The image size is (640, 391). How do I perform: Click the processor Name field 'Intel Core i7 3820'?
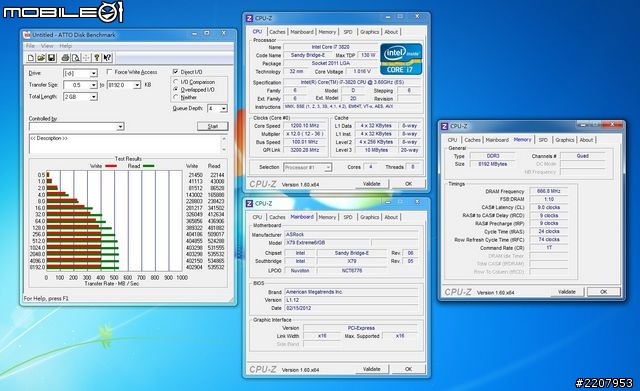(330, 47)
